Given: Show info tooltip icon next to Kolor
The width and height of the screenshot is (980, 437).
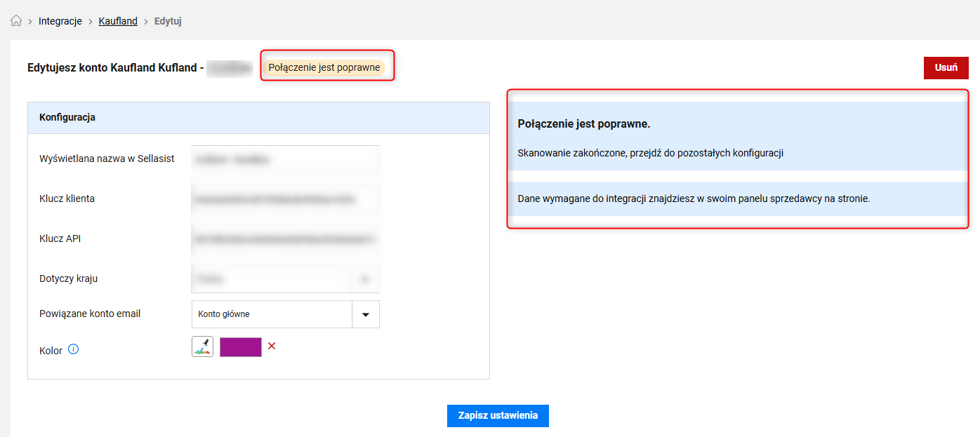Looking at the screenshot, I should tap(73, 349).
